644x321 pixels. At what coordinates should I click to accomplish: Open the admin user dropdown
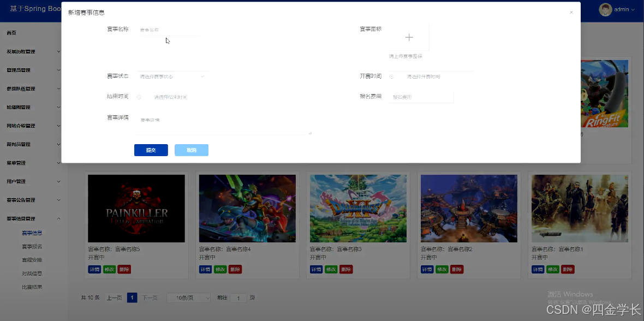pos(624,9)
